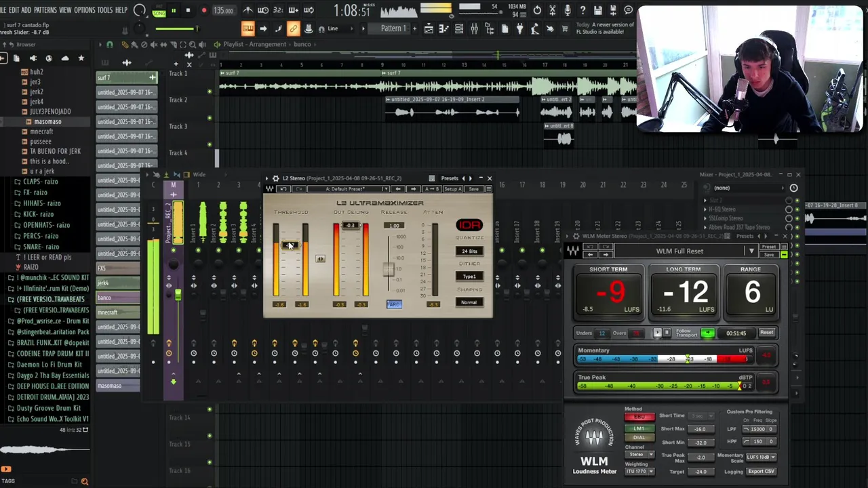Click the save project icon in top toolbar
868x488 pixels.
click(598, 10)
